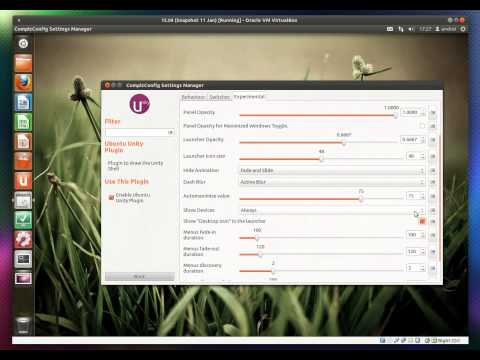
Task: Open the Show Devices dropdown
Action: [332, 210]
